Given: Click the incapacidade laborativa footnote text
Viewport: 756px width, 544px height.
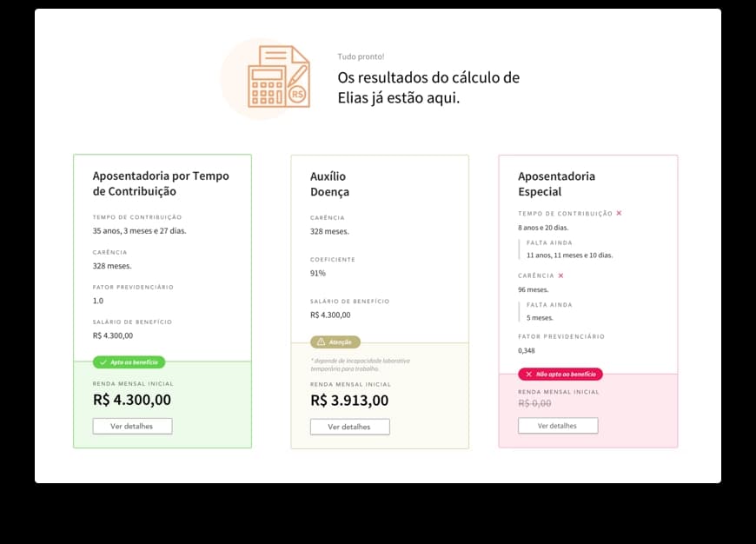Looking at the screenshot, I should [x=360, y=364].
